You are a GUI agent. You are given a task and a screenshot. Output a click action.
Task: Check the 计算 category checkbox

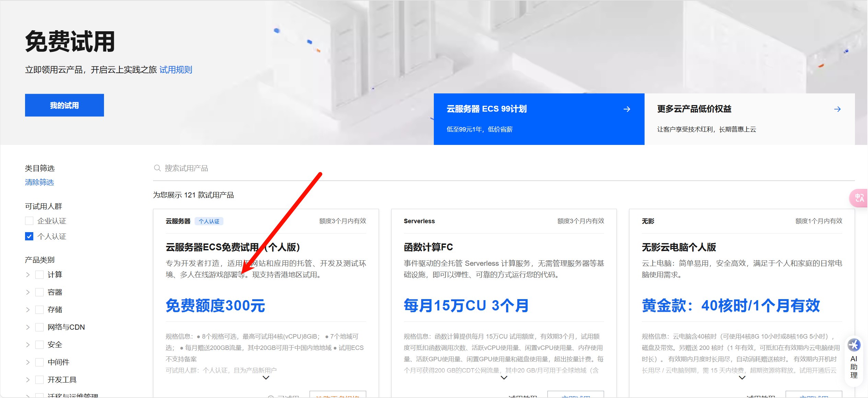pos(39,275)
